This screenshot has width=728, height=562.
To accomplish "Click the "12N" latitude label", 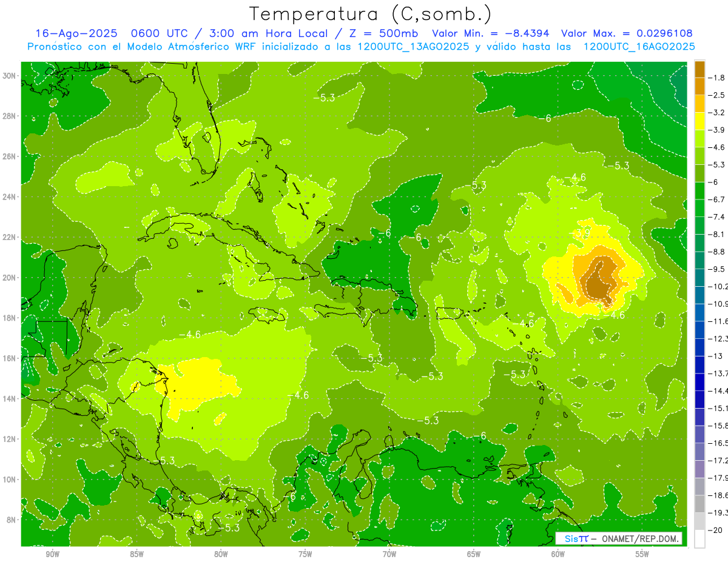I will coord(9,439).
